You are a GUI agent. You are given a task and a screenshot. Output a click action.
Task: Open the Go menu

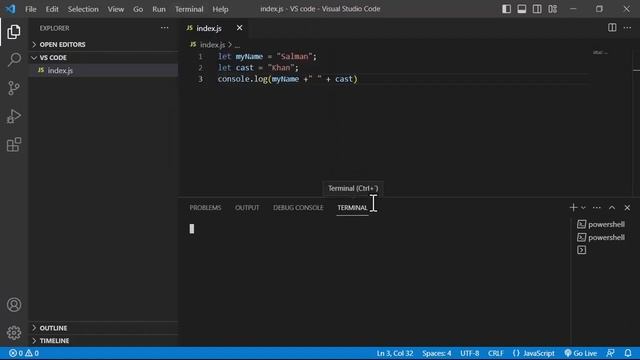pyautogui.click(x=138, y=9)
